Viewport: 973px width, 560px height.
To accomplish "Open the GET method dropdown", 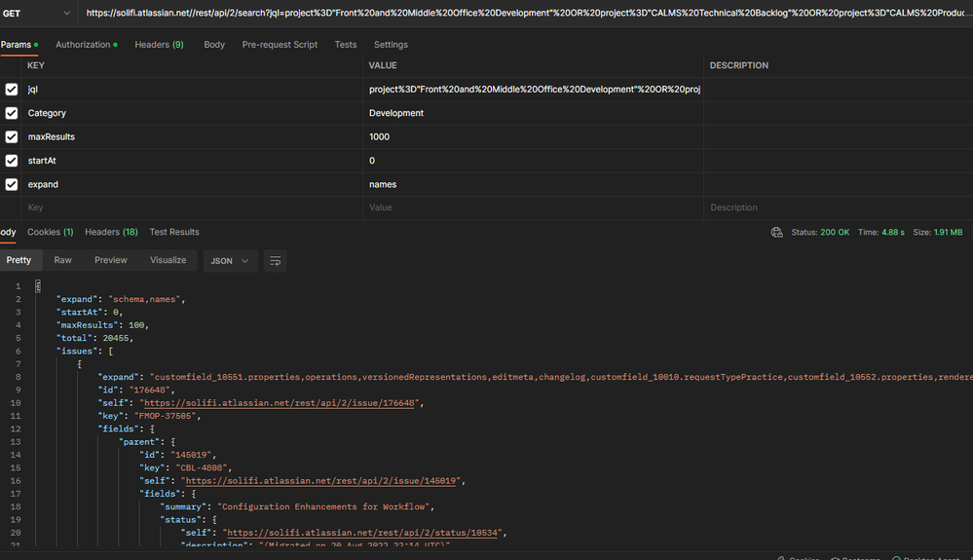I will click(39, 14).
